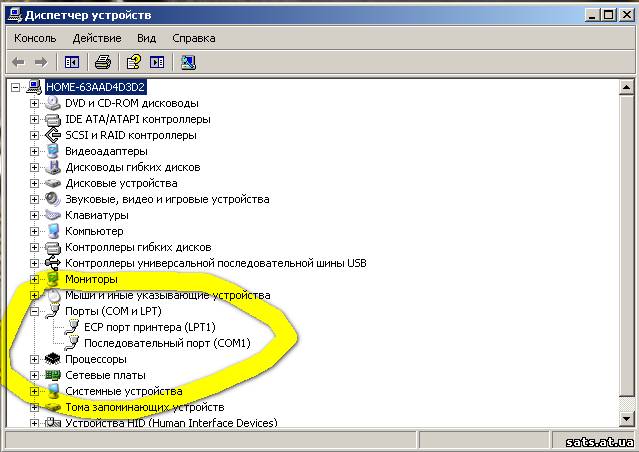
Task: Collapse the Порты (COM и LPT) branch
Action: tap(34, 311)
